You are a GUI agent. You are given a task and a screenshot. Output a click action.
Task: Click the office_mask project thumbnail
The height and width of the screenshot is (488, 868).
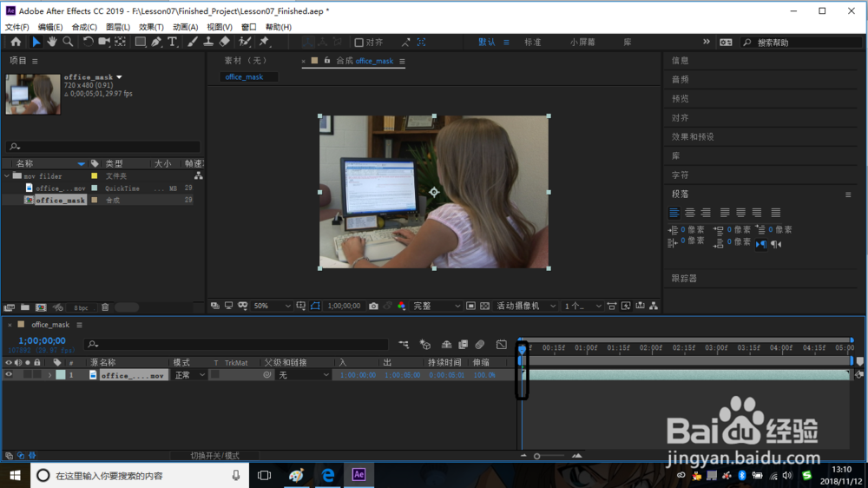(x=33, y=95)
